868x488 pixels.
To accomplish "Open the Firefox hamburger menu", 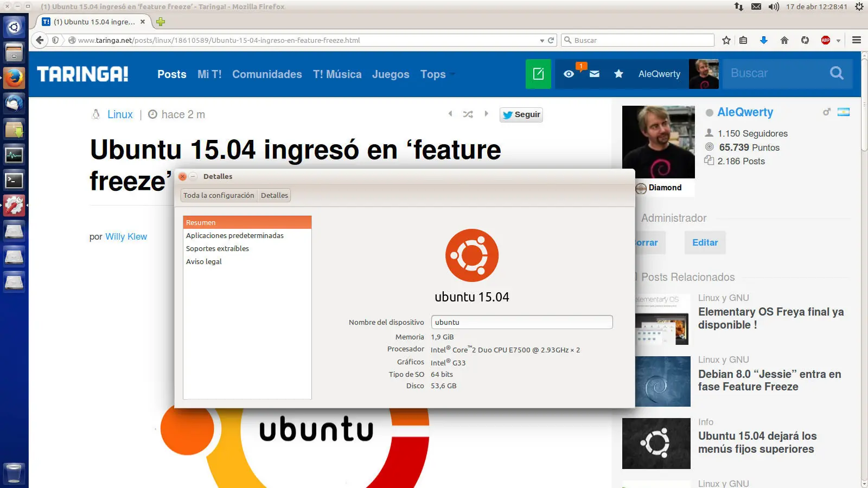I will [x=857, y=40].
